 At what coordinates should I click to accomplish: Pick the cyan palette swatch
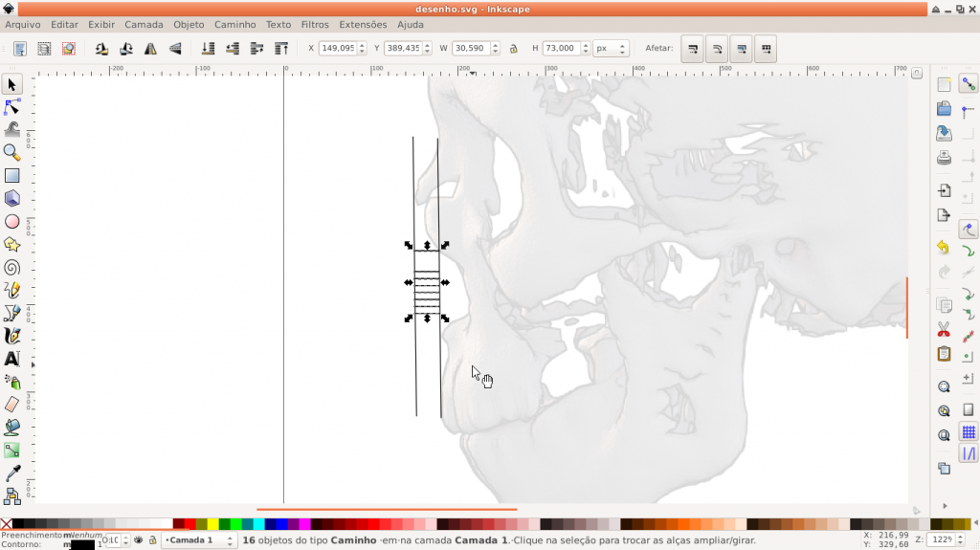[x=258, y=524]
